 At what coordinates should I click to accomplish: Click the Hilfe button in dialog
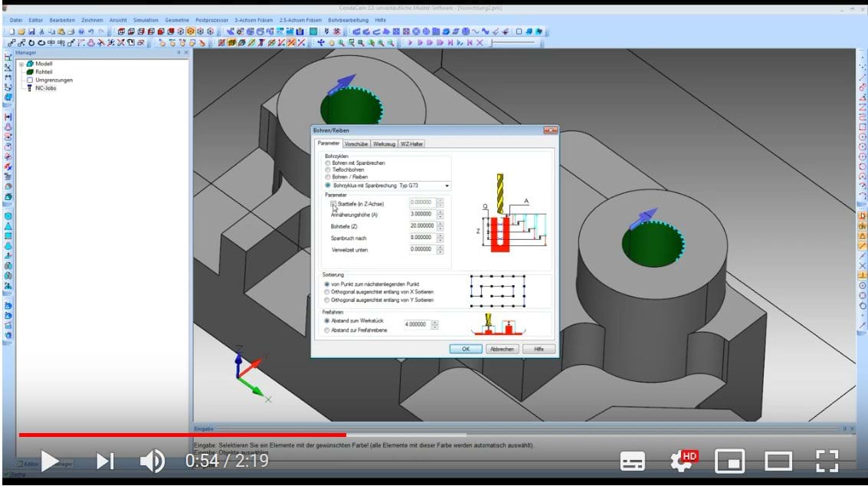pyautogui.click(x=539, y=349)
